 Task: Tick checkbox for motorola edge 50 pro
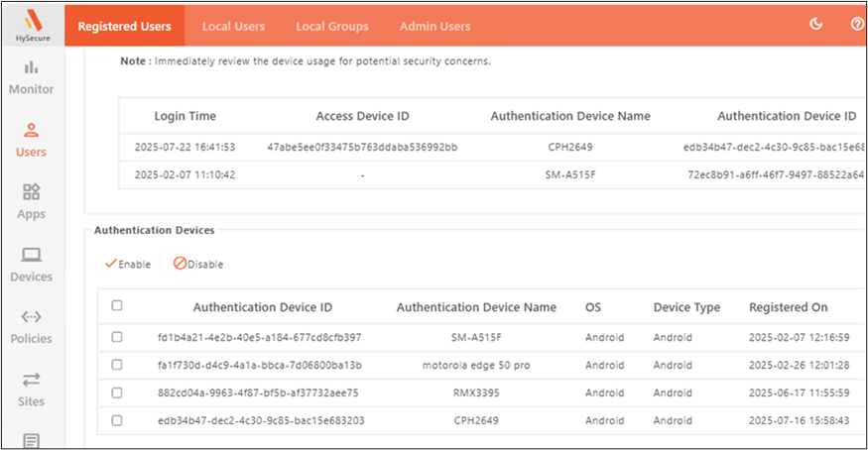pos(117,365)
